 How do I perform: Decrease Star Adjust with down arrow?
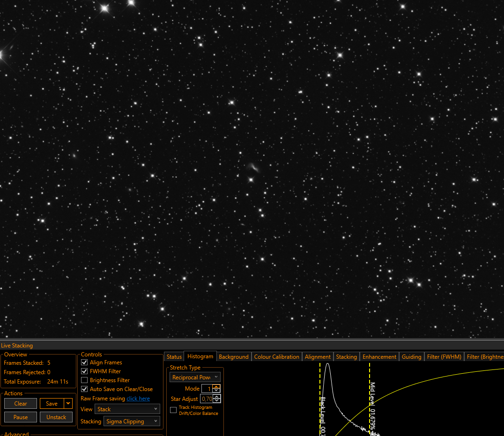pos(217,401)
